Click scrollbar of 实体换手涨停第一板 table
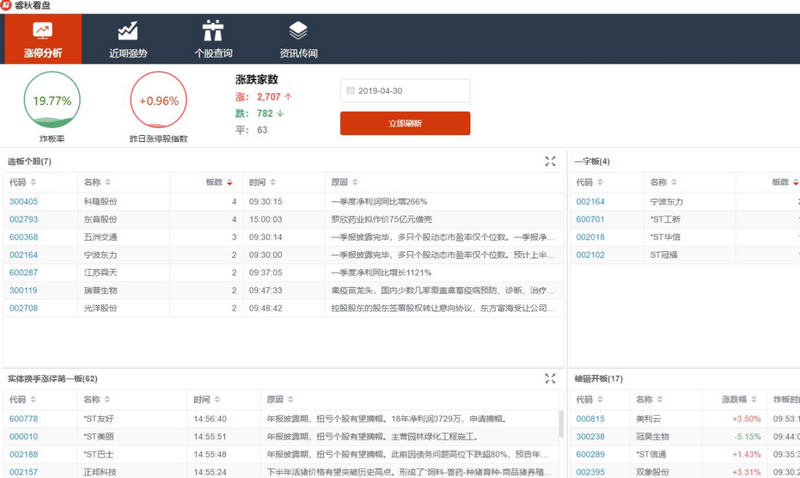The width and height of the screenshot is (800, 478). pos(561,423)
